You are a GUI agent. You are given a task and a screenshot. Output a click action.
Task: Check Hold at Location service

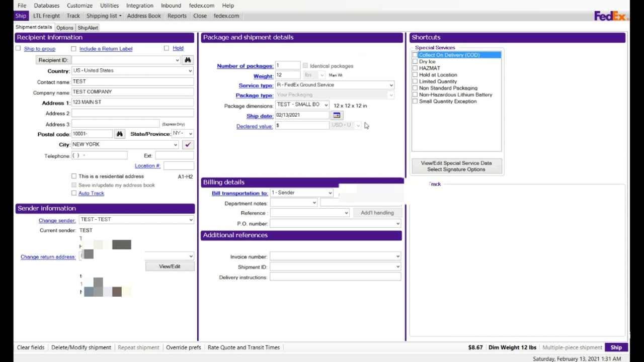415,74
